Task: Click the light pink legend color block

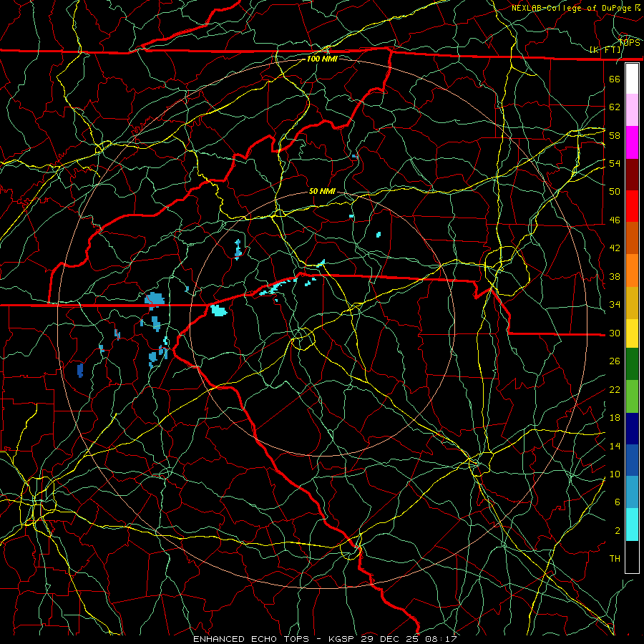Action: [x=632, y=110]
